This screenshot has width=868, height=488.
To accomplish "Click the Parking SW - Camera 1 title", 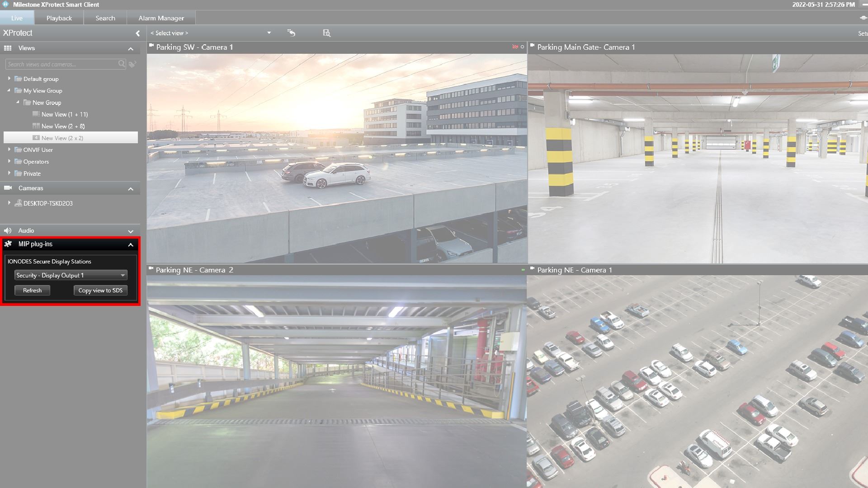I will click(194, 47).
